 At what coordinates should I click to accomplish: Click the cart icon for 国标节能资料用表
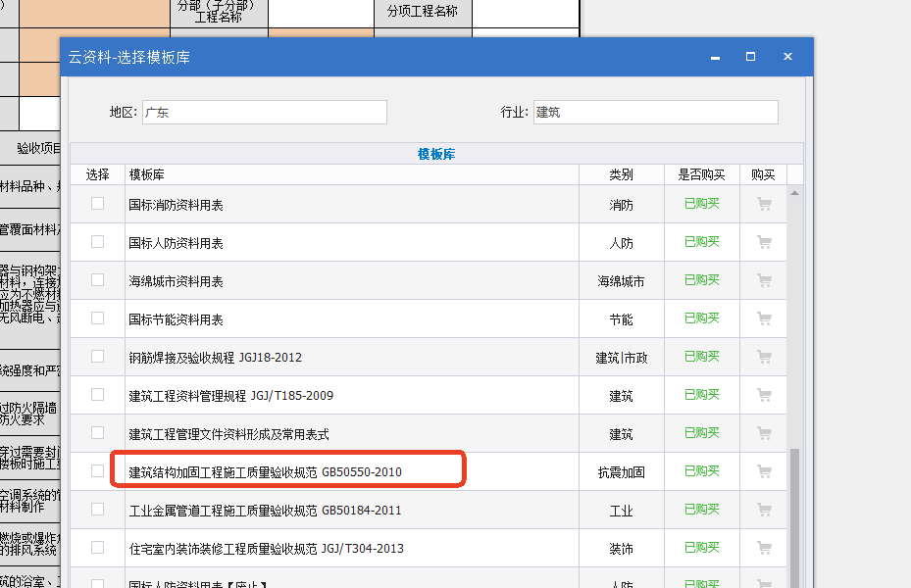point(764,319)
